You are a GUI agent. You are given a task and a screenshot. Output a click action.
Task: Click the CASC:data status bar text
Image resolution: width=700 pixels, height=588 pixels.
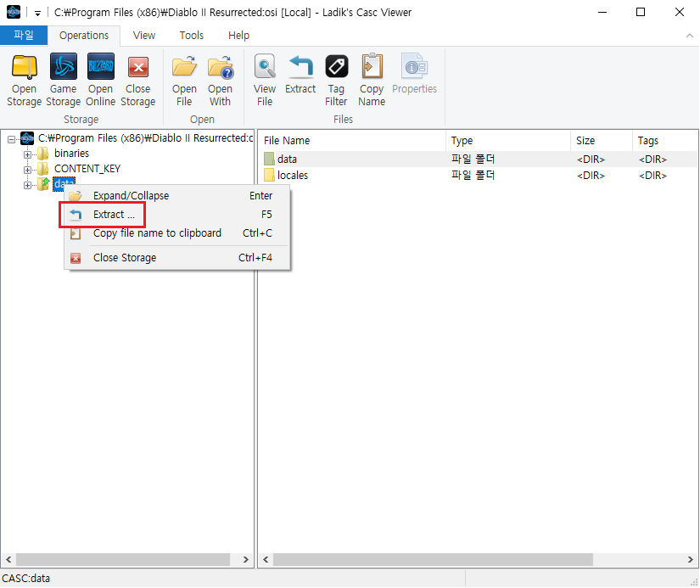[26, 579]
